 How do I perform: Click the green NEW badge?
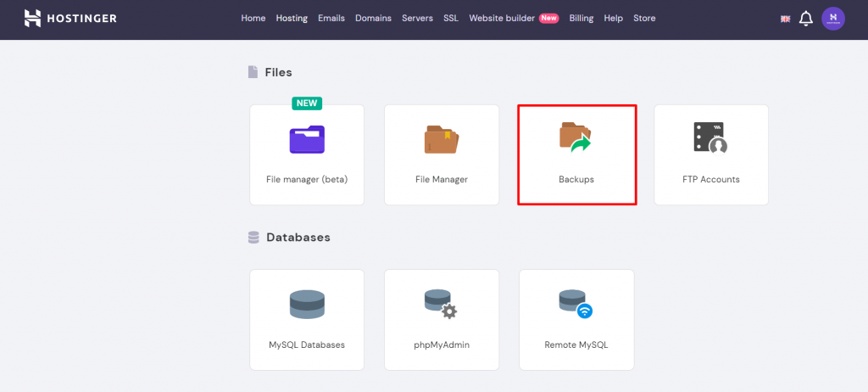[307, 104]
